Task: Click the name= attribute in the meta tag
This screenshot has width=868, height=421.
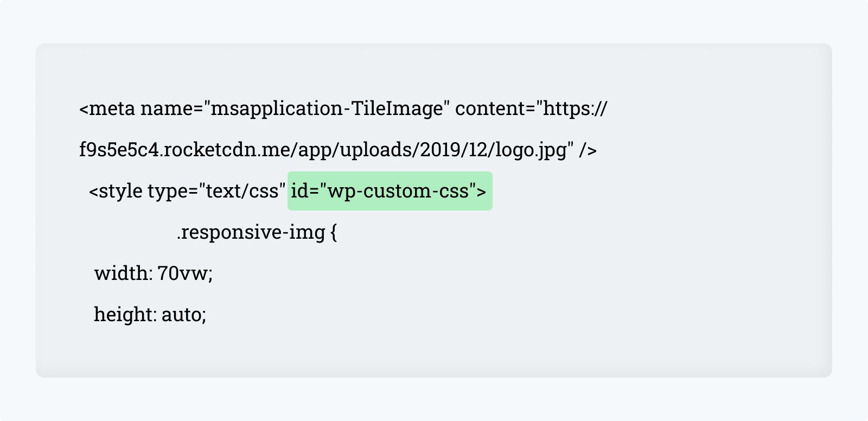Action: tap(171, 109)
